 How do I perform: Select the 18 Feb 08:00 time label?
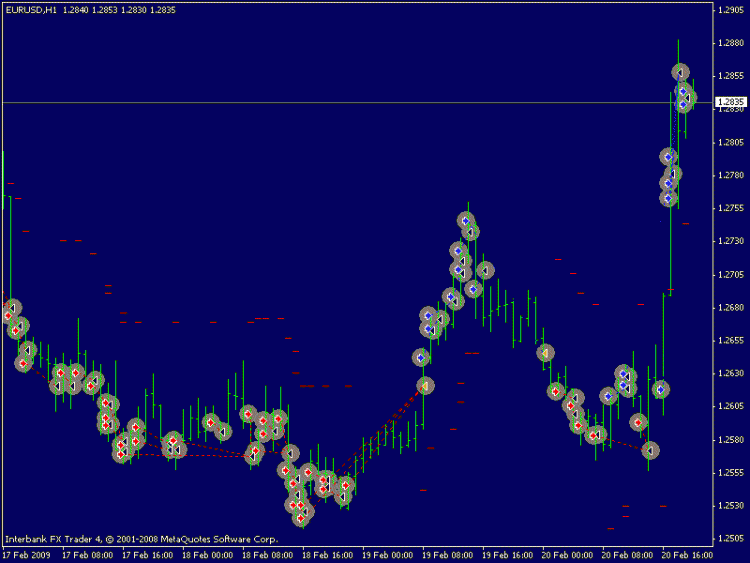click(x=267, y=555)
